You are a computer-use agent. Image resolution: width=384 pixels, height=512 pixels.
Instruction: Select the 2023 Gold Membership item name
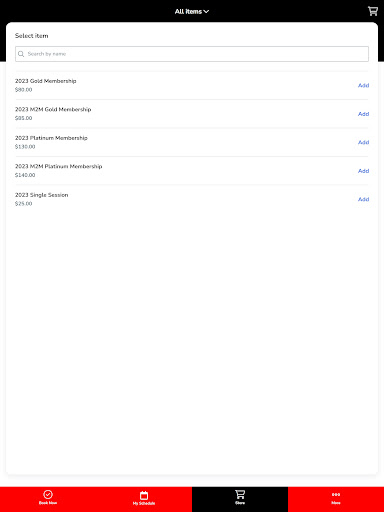click(46, 81)
